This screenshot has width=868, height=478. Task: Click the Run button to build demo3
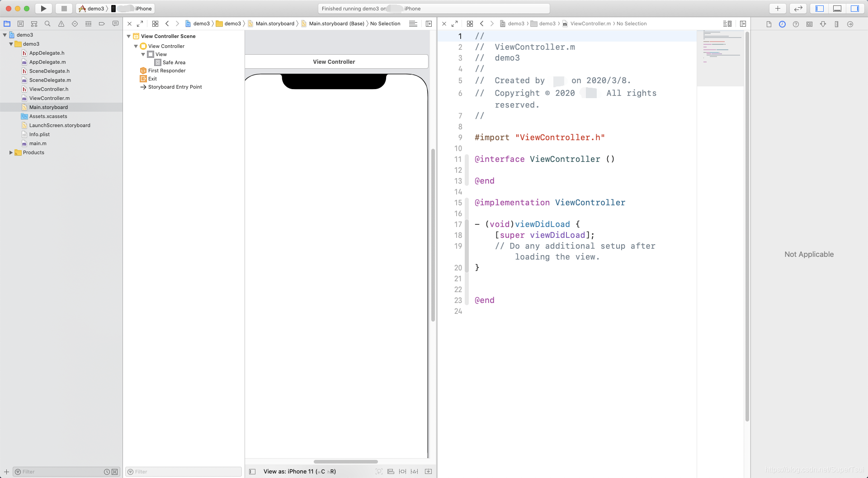click(x=43, y=8)
